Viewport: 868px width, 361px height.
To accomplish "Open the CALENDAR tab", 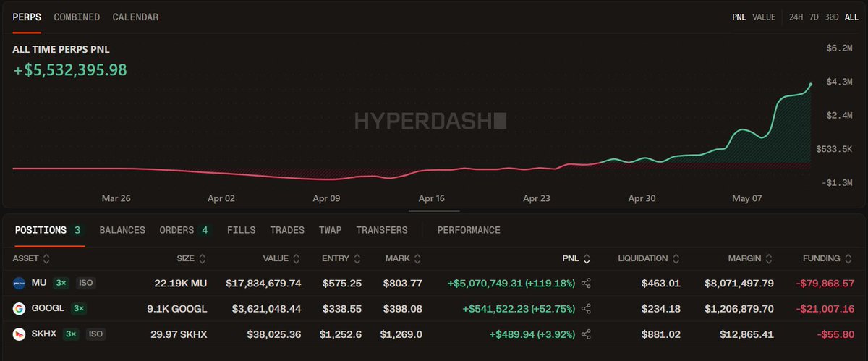I will (x=135, y=17).
